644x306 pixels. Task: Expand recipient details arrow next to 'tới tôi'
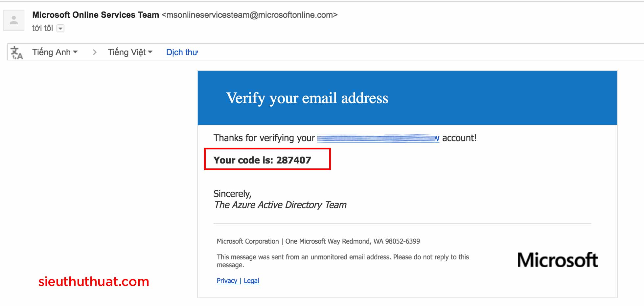(60, 29)
